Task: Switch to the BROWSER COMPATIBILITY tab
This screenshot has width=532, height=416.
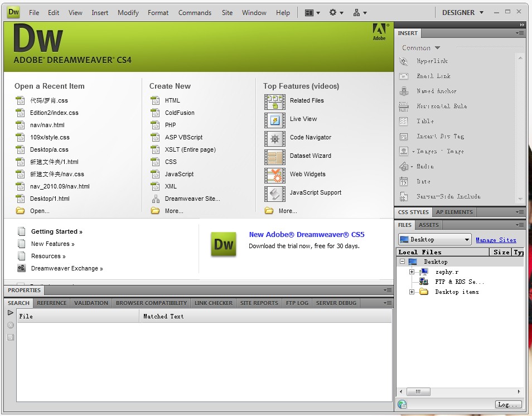Action: tap(151, 303)
